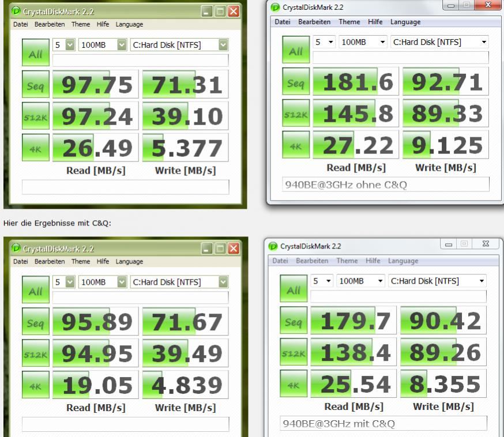This screenshot has width=504, height=437.
Task: Open the 100MB size dropdown in the 'ohne C&Q' window
Action: coord(363,42)
